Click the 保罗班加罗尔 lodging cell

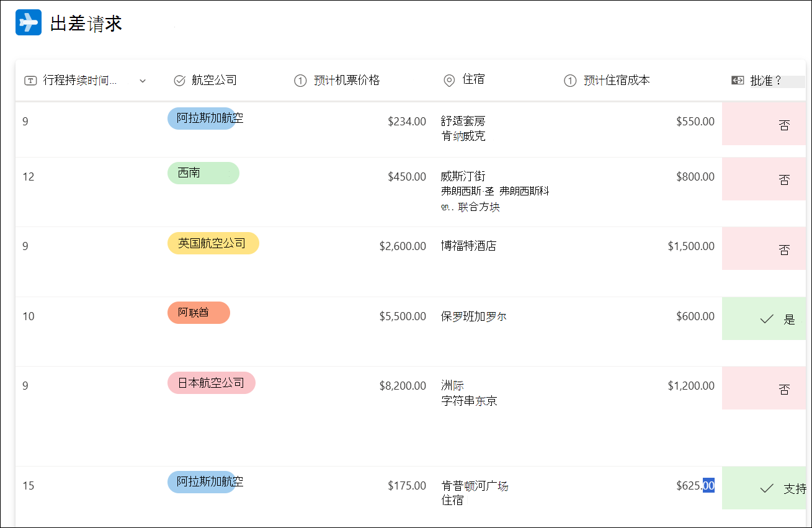click(474, 316)
